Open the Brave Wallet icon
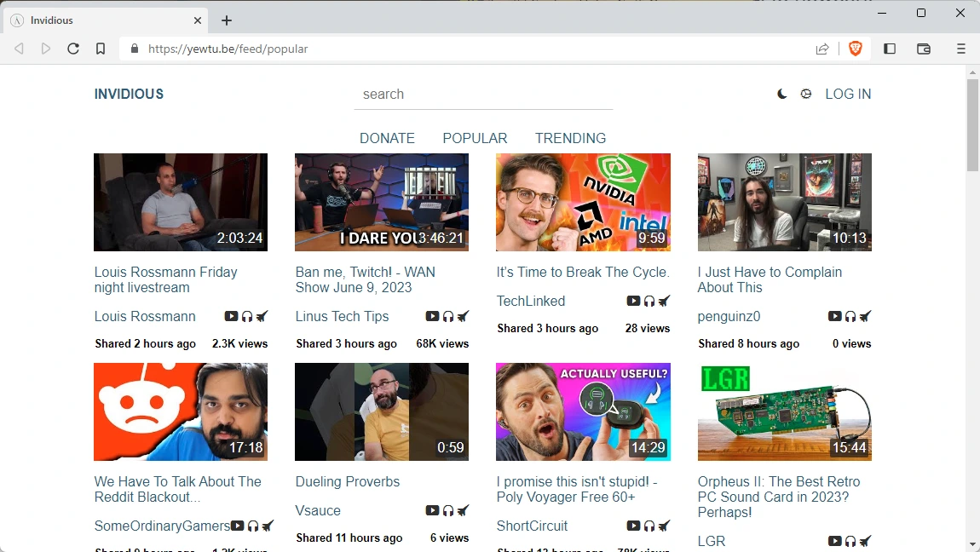 924,49
